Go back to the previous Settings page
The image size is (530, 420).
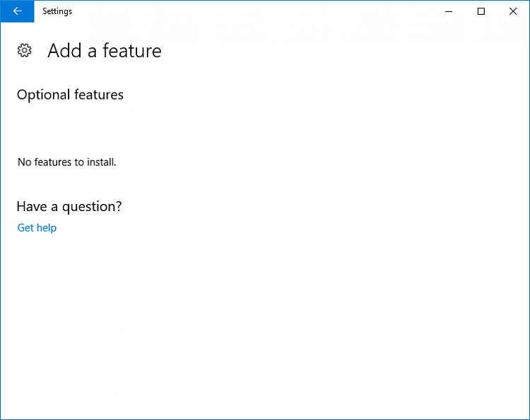[x=17, y=11]
